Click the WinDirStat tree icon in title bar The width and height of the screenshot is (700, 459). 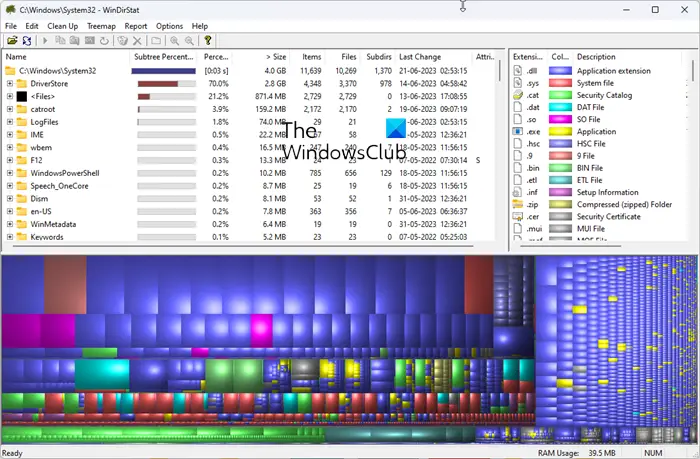(x=11, y=9)
